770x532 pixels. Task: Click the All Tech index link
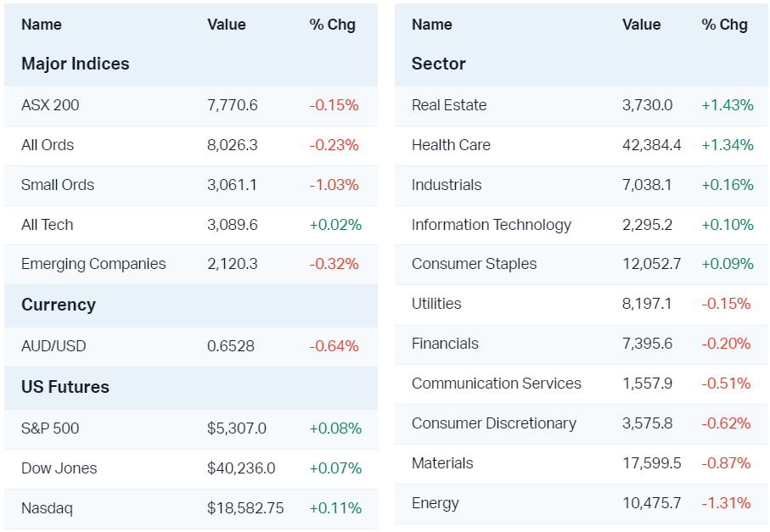pyautogui.click(x=48, y=225)
